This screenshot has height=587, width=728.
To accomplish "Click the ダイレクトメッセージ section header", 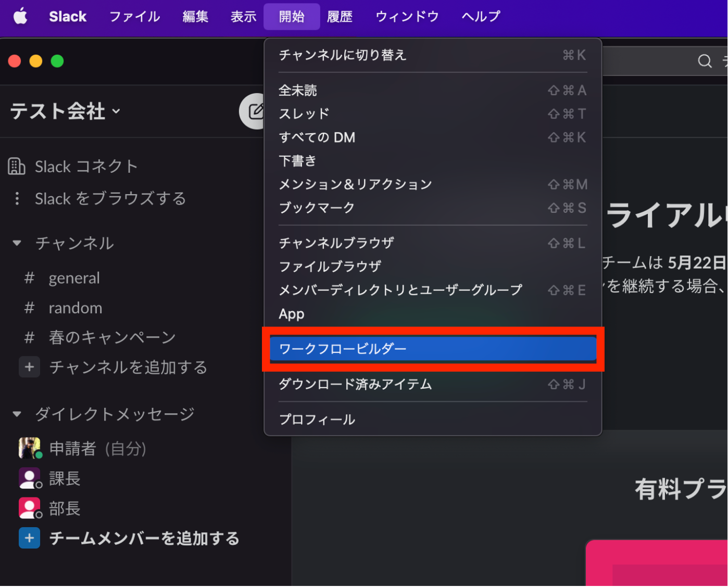I will [115, 414].
